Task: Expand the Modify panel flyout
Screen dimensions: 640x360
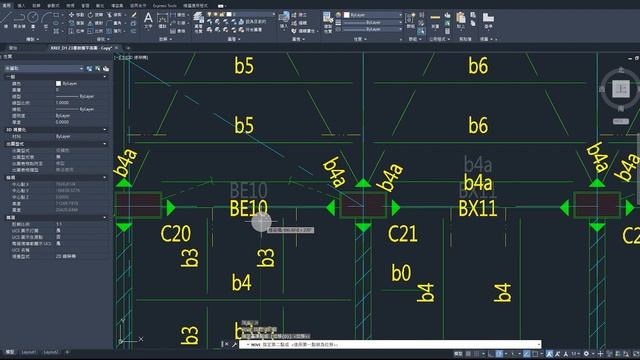Action: coord(102,39)
